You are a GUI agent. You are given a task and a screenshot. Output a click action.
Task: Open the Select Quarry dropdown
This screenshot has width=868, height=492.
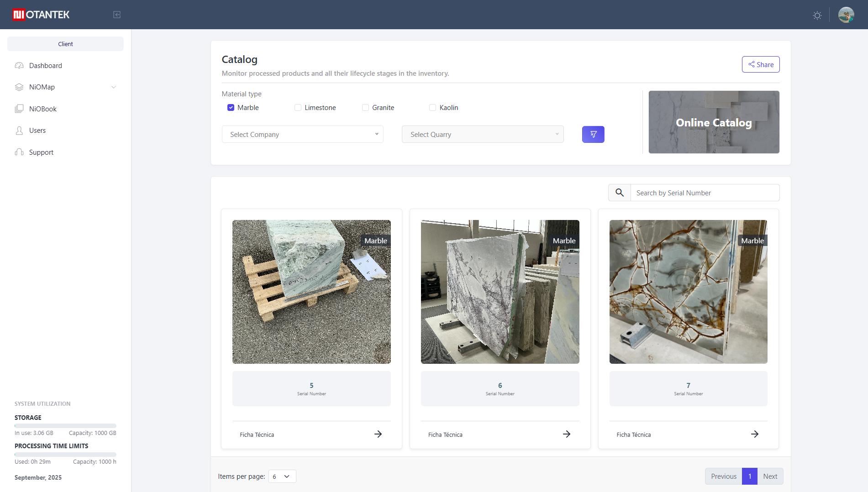[482, 135]
